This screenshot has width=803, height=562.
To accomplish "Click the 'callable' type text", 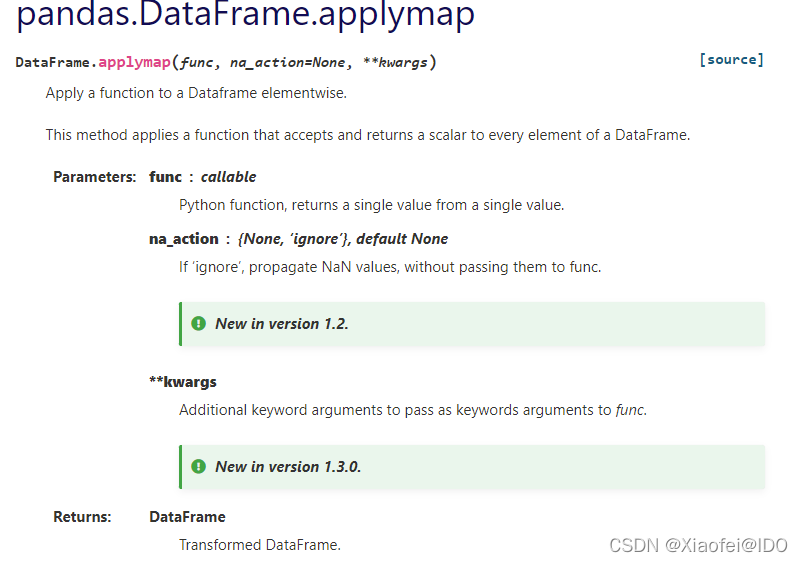I will [228, 177].
